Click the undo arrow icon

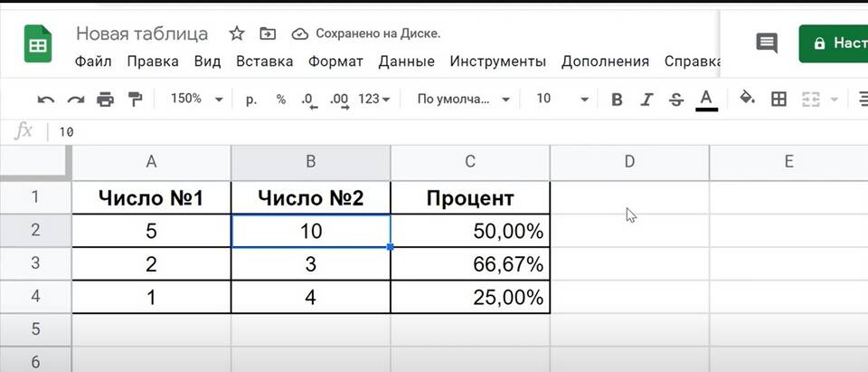pyautogui.click(x=46, y=99)
